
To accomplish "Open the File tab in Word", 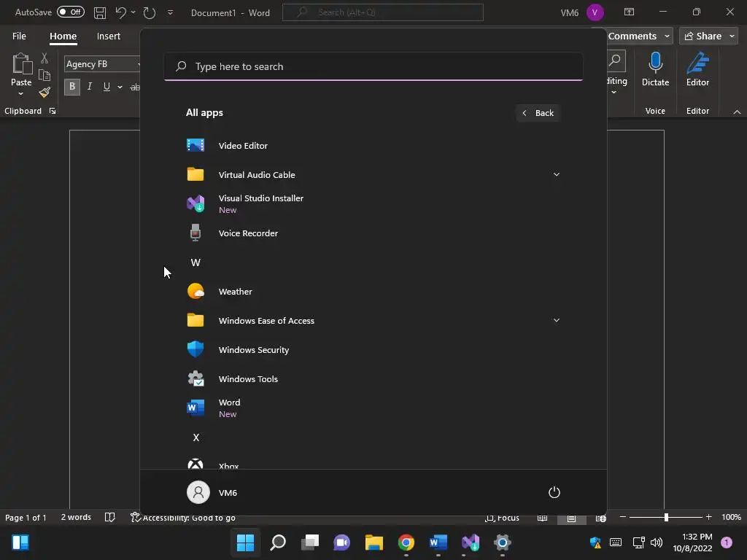I will click(x=19, y=36).
